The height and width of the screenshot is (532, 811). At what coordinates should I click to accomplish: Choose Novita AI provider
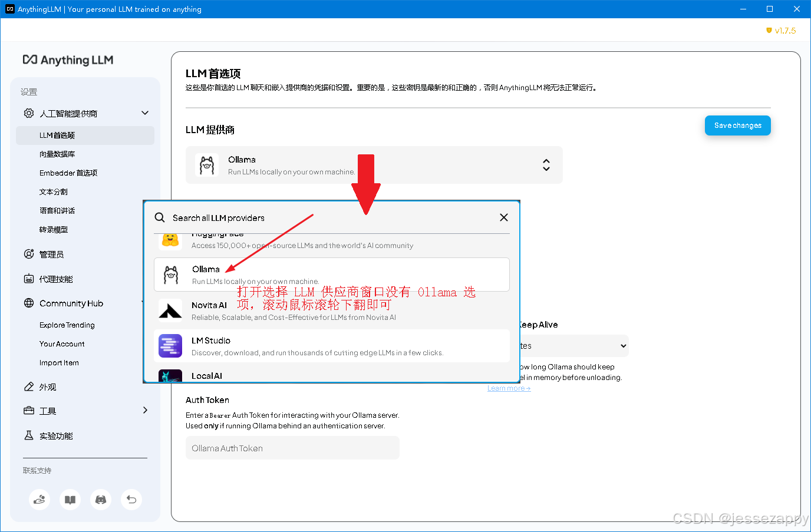click(332, 310)
